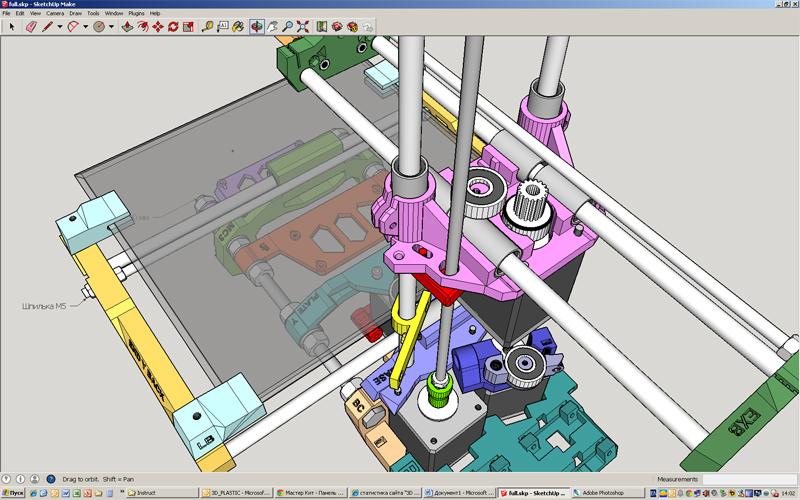800x500 pixels.
Task: Open the Edit menu
Action: pyautogui.click(x=20, y=13)
